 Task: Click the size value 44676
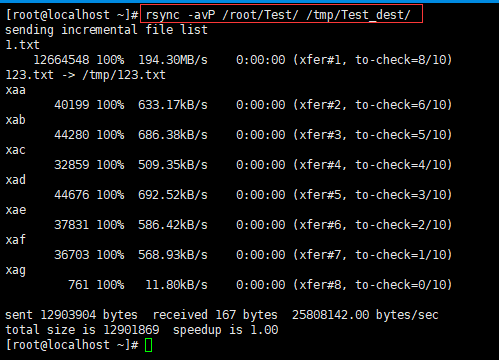[x=72, y=195]
